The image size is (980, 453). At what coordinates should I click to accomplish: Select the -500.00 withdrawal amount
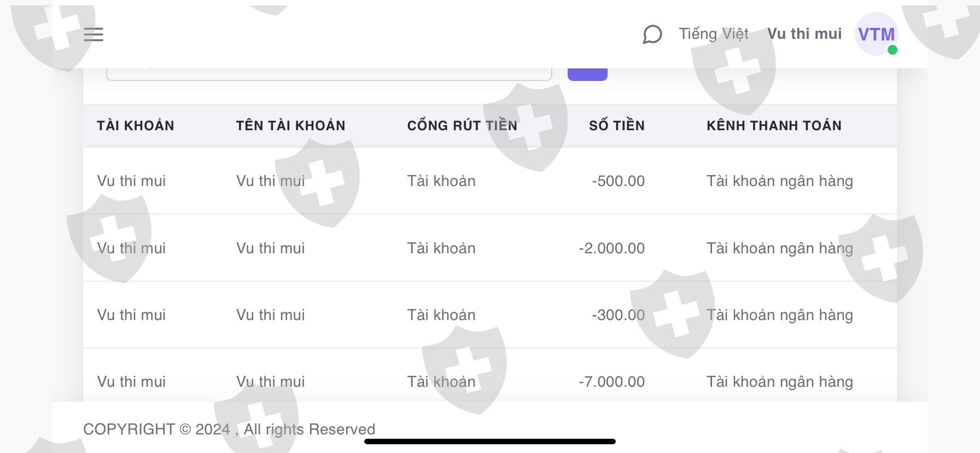click(618, 181)
